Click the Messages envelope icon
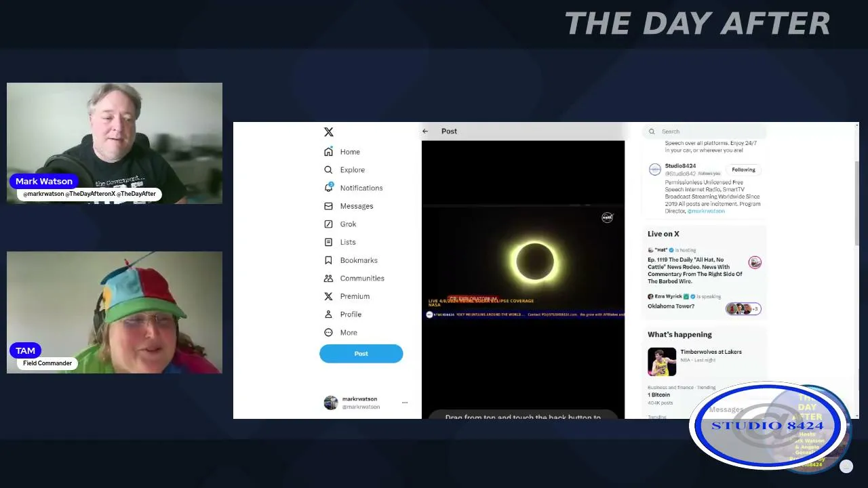 328,206
